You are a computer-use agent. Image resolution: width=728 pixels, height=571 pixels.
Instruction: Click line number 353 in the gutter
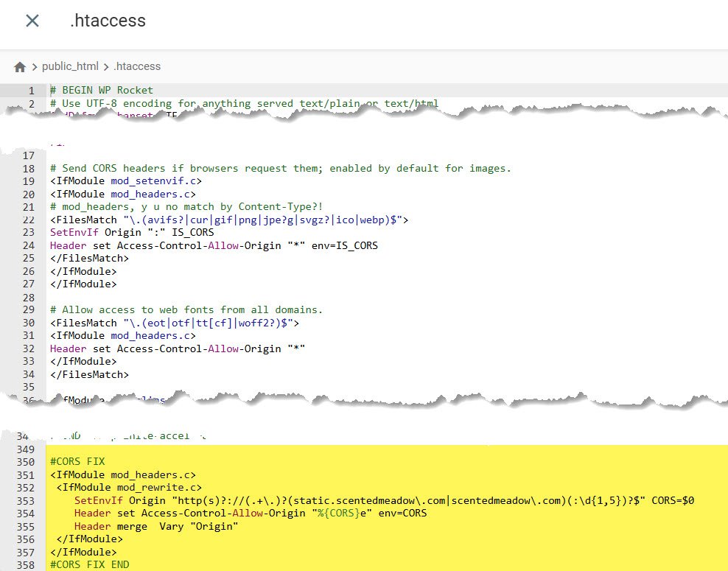point(26,501)
